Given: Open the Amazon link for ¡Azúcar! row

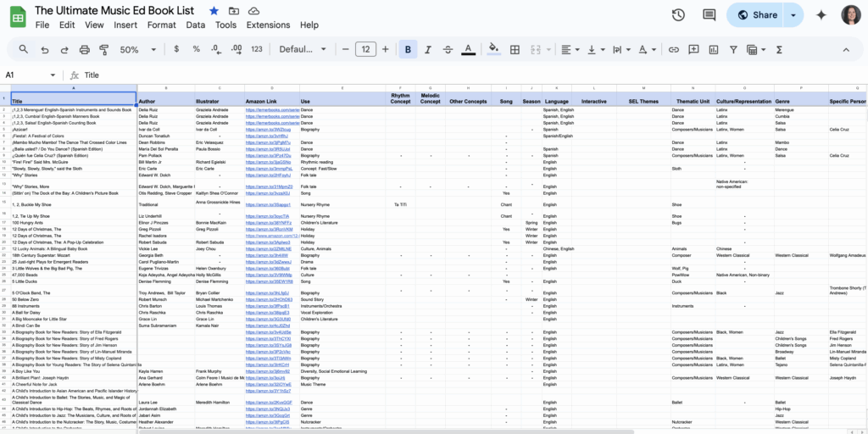Looking at the screenshot, I should (267, 130).
